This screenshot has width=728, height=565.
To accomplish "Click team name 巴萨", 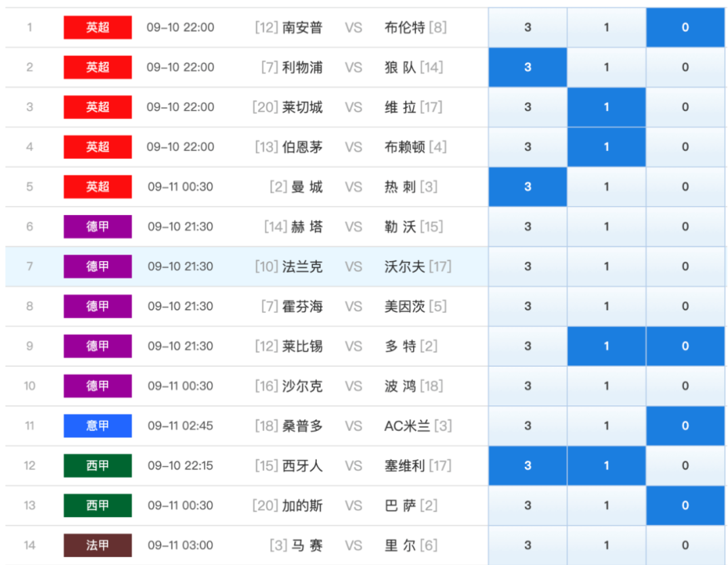I will coord(400,507).
